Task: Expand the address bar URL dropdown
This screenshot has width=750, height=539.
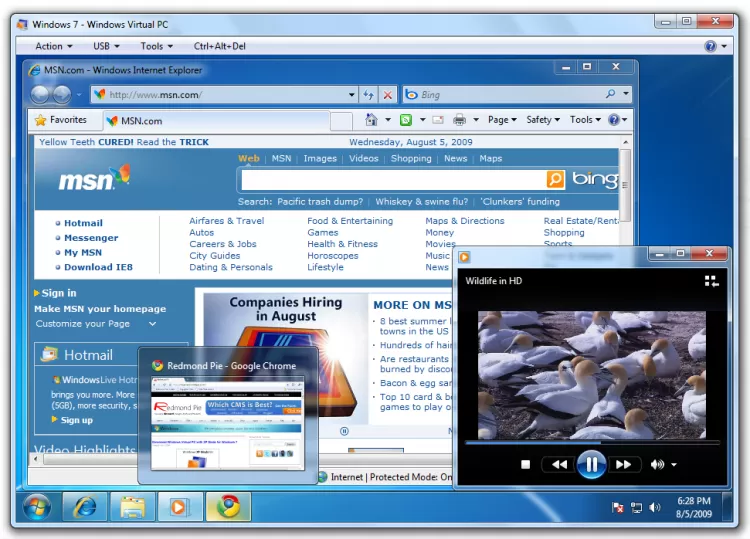Action: click(352, 95)
